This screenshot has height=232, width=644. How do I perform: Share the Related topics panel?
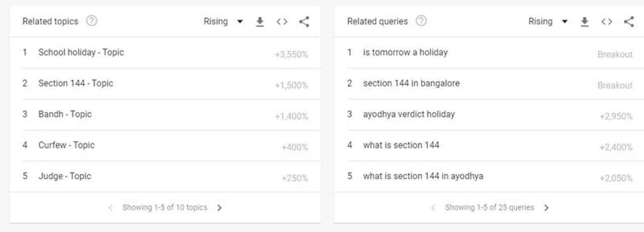pyautogui.click(x=304, y=22)
